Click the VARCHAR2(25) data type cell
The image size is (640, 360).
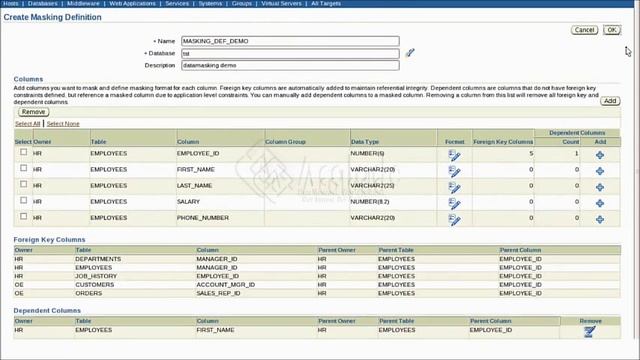pos(373,185)
